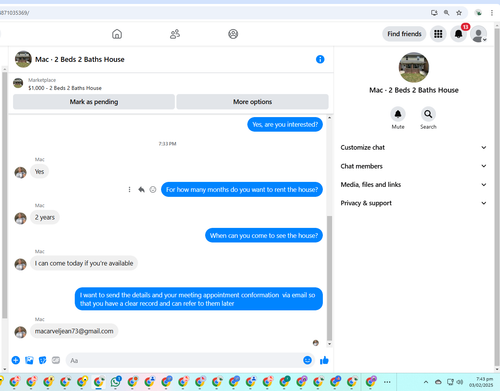Viewport: 500px width, 391px height.
Task: Click Find friends button
Action: click(404, 34)
